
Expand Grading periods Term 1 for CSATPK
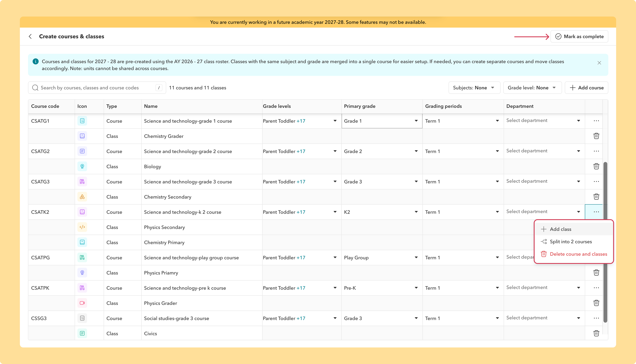(x=463, y=288)
